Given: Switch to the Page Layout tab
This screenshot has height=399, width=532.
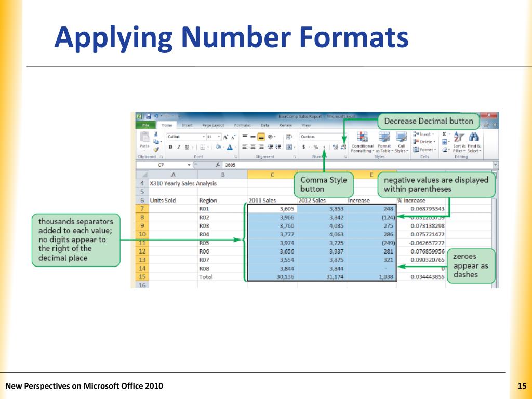Looking at the screenshot, I should point(213,125).
